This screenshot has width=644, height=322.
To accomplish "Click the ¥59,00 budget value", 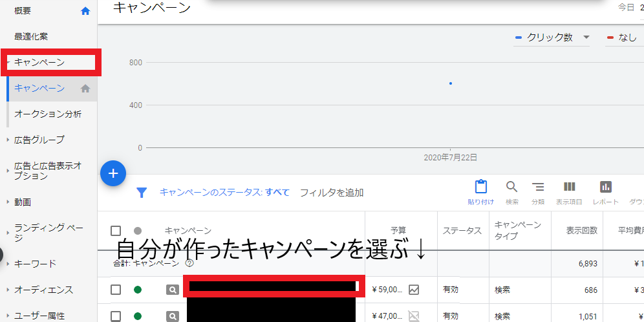I will pyautogui.click(x=387, y=290).
